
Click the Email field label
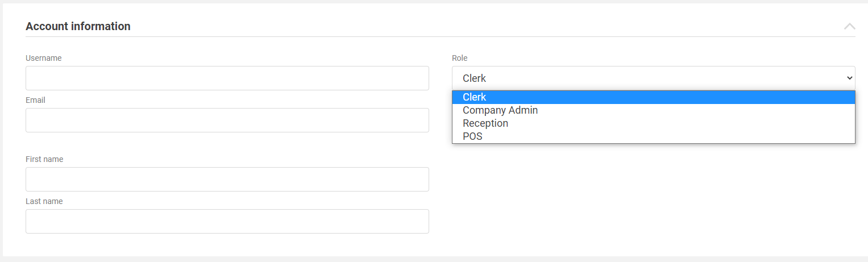tap(35, 100)
